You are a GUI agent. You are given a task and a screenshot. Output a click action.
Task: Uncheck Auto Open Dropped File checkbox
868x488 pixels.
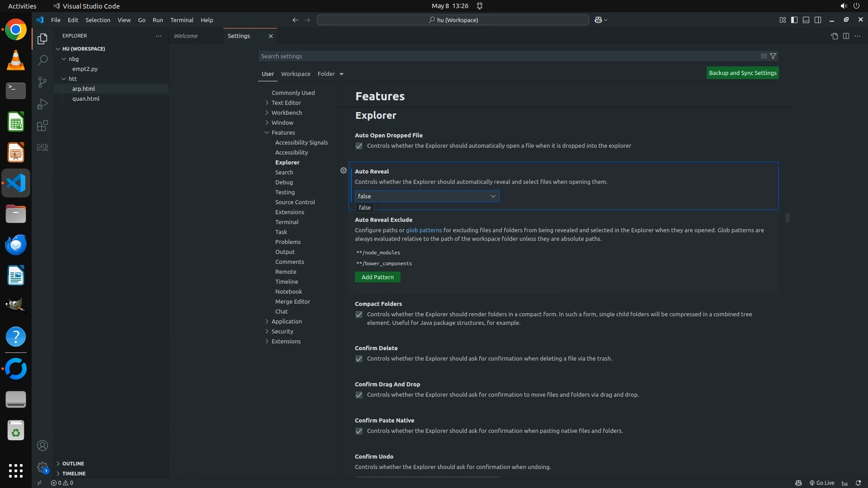click(x=359, y=146)
